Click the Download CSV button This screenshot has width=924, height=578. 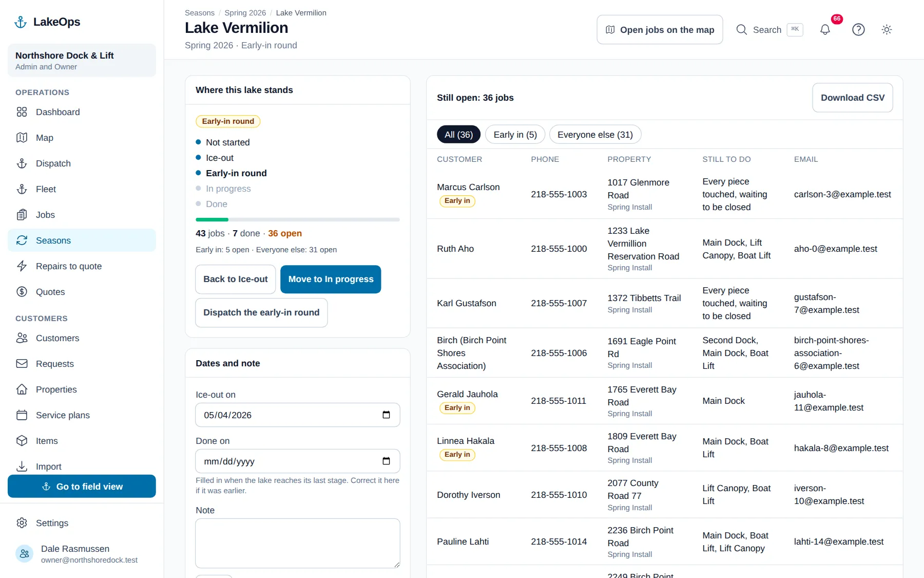point(852,98)
